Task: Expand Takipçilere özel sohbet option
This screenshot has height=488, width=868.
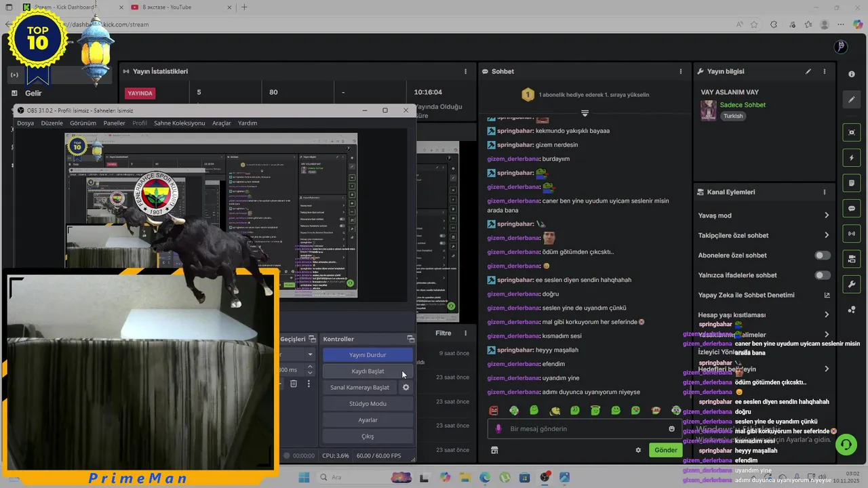Action: (x=827, y=235)
